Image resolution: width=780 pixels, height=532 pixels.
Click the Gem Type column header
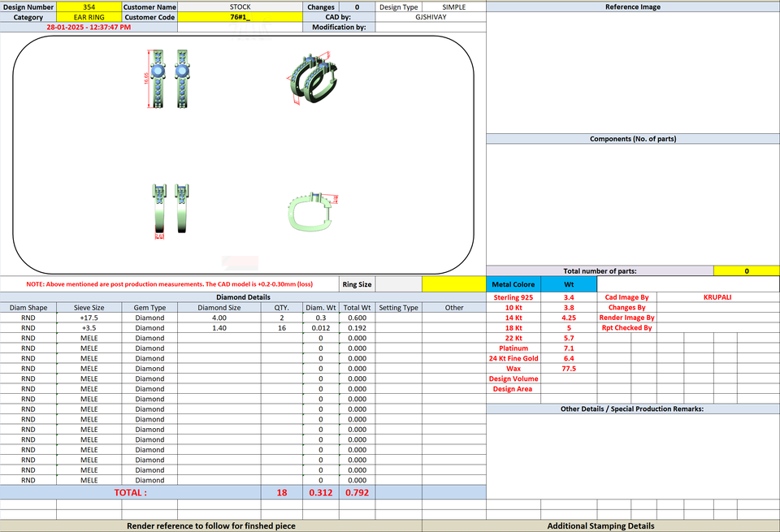click(x=149, y=308)
